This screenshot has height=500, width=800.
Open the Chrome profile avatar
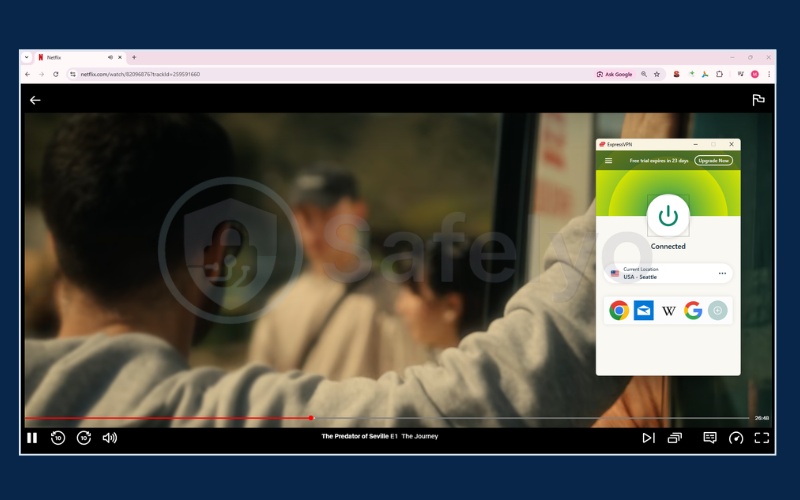[x=755, y=74]
